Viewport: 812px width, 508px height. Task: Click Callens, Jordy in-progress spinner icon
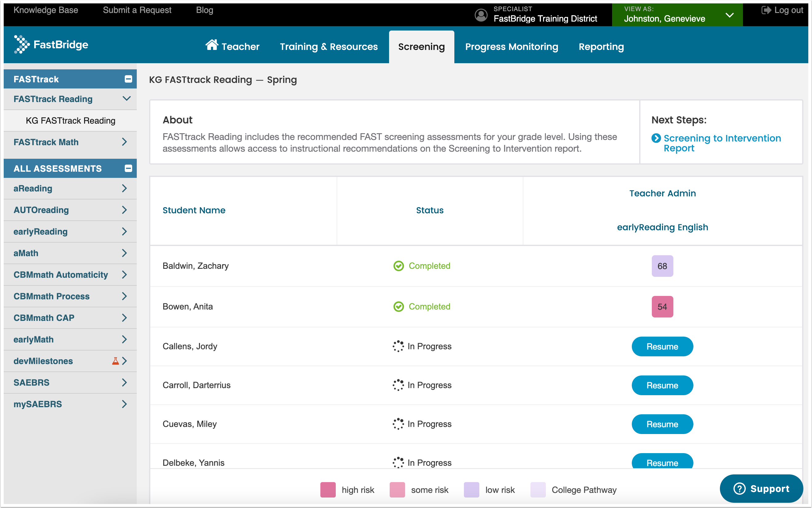tap(398, 346)
